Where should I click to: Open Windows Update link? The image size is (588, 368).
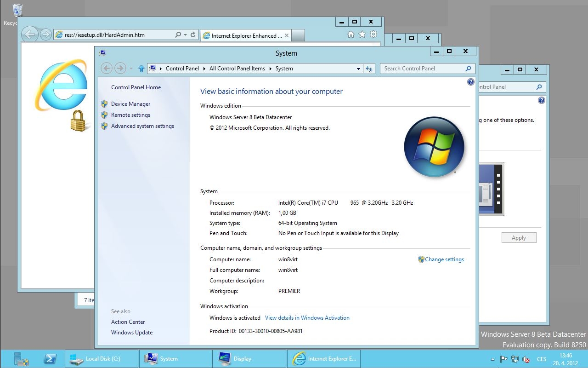(132, 333)
